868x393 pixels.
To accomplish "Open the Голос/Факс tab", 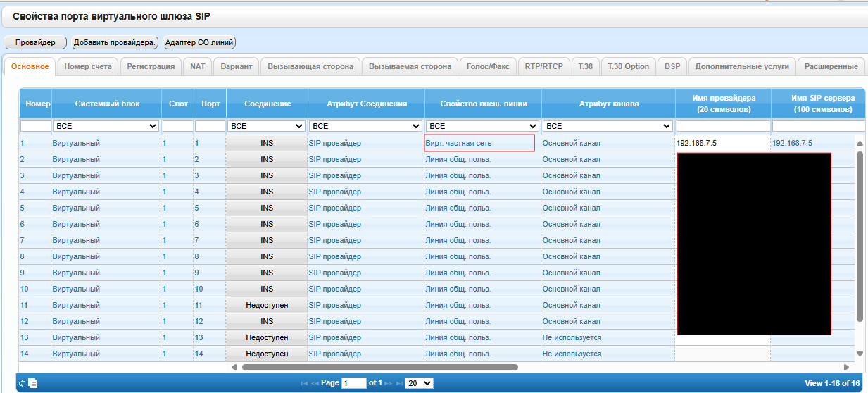I will (489, 66).
